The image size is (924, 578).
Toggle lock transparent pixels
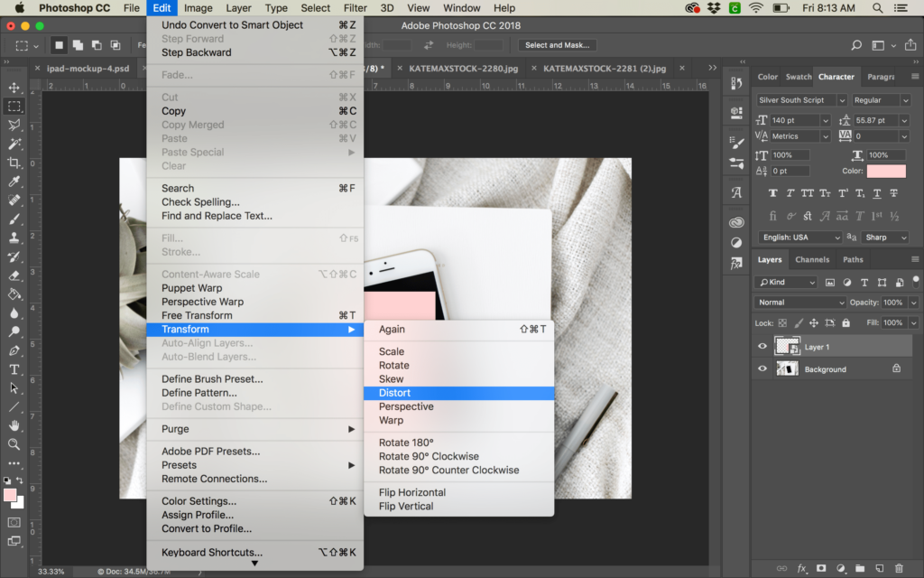point(782,322)
